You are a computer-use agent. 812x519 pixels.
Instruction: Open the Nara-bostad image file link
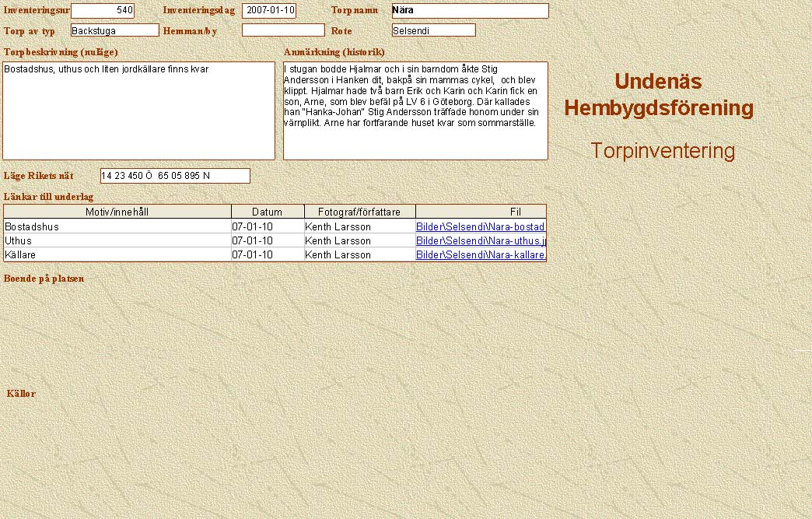(x=481, y=227)
